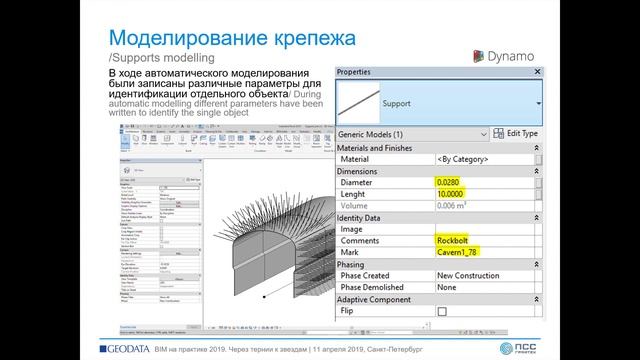Open the Massing & Site ribbon tab
Viewport: 640px width, 360px height.
pos(213,131)
